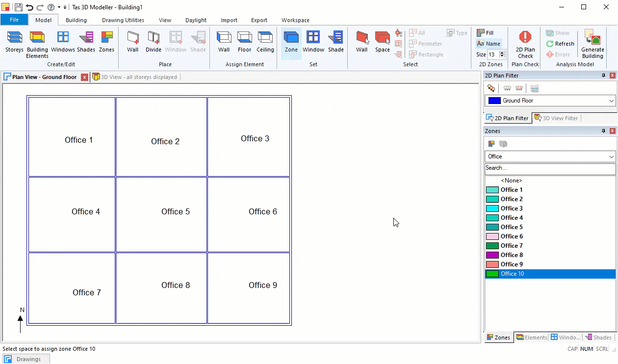Increase the 2D Zones size stepper

[x=503, y=53]
